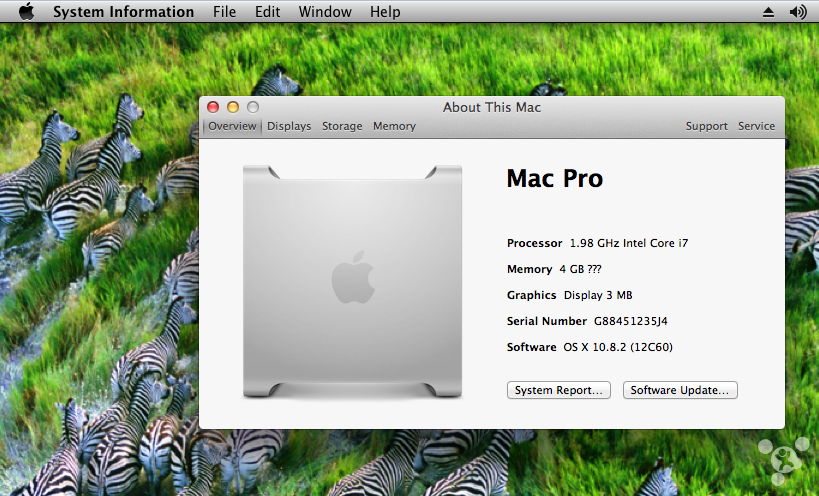Click the serial number G88451235J4

(x=630, y=321)
